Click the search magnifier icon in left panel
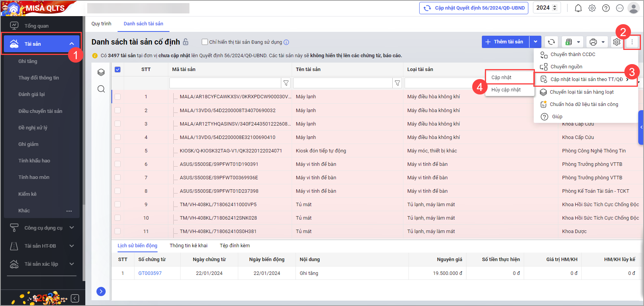The width and height of the screenshot is (644, 306). click(x=101, y=89)
